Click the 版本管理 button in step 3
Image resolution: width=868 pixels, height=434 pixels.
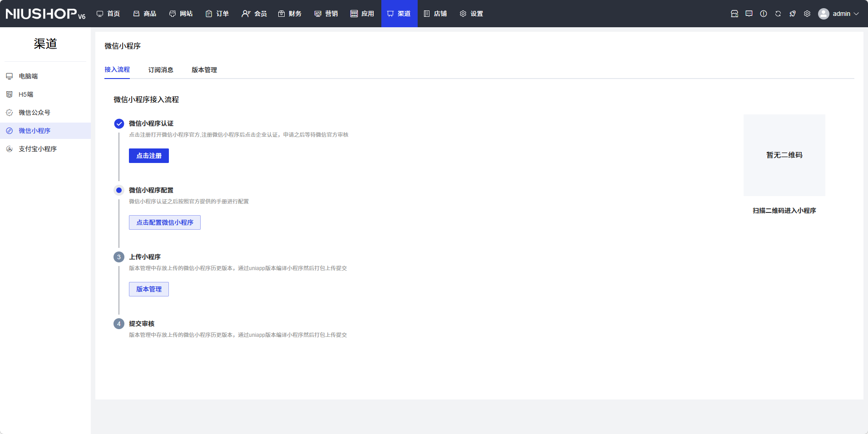click(149, 289)
